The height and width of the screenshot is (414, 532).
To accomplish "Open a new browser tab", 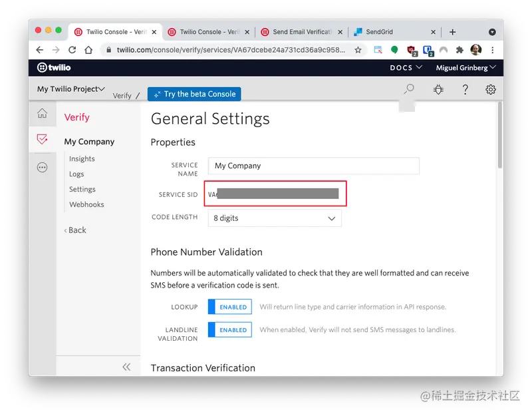I will (453, 32).
